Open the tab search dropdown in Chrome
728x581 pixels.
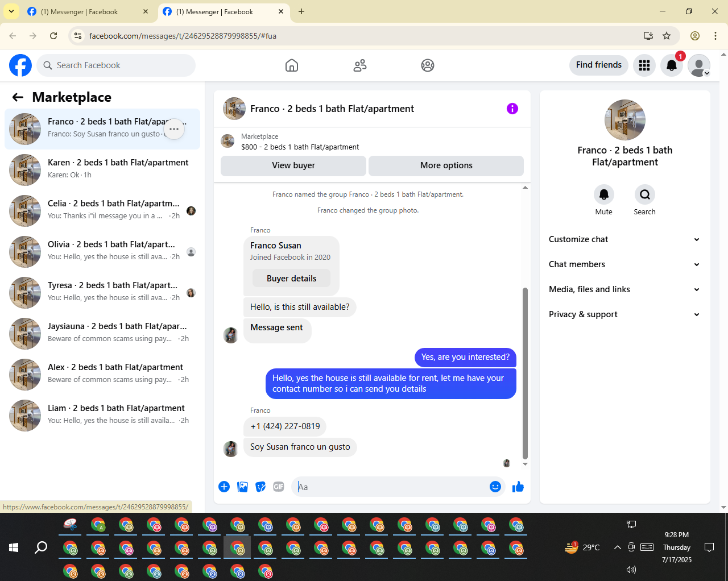pyautogui.click(x=11, y=11)
